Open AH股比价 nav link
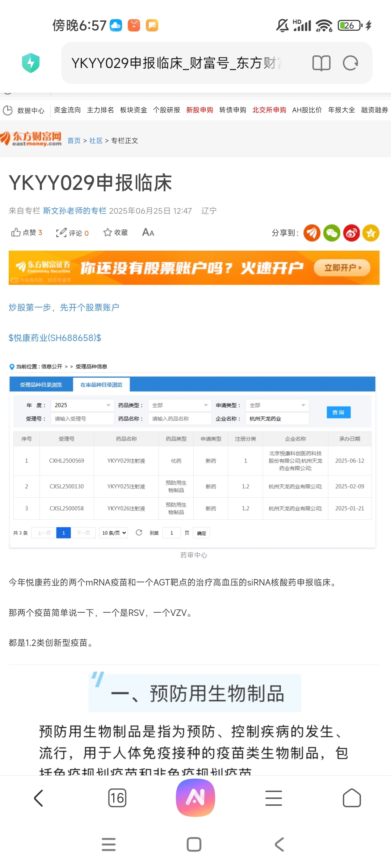The height and width of the screenshot is (868, 391). click(x=307, y=110)
